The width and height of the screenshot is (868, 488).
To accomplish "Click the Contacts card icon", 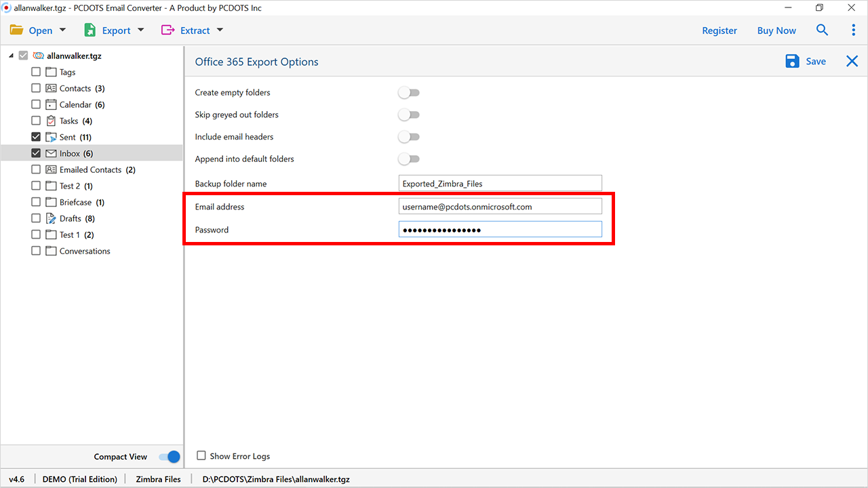I will [x=51, y=88].
